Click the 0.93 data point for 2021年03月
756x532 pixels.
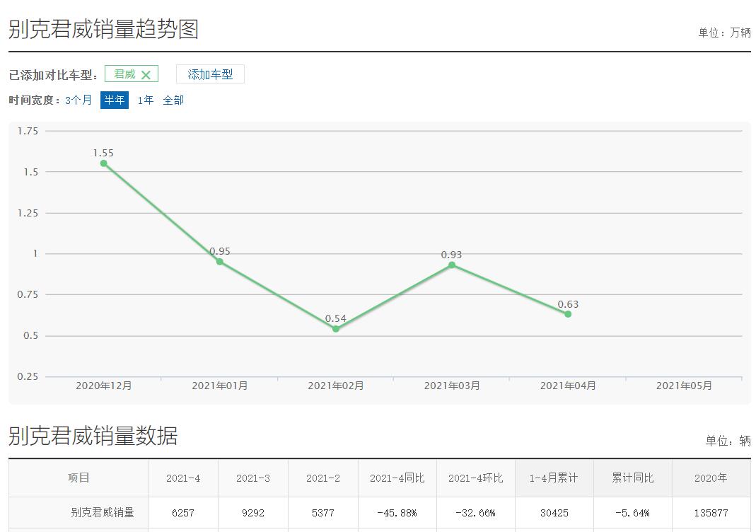[452, 265]
